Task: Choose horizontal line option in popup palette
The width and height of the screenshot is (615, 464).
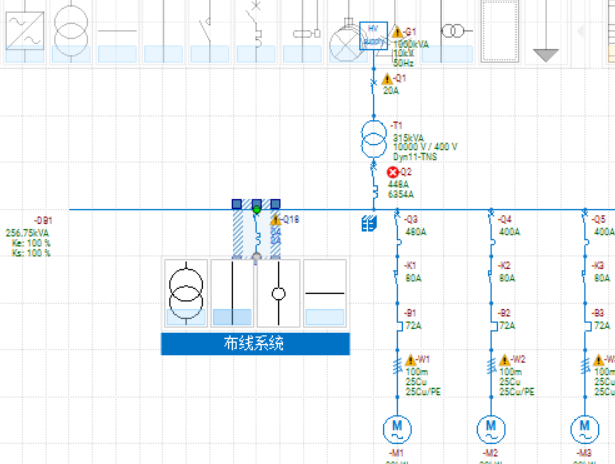Action: [325, 293]
